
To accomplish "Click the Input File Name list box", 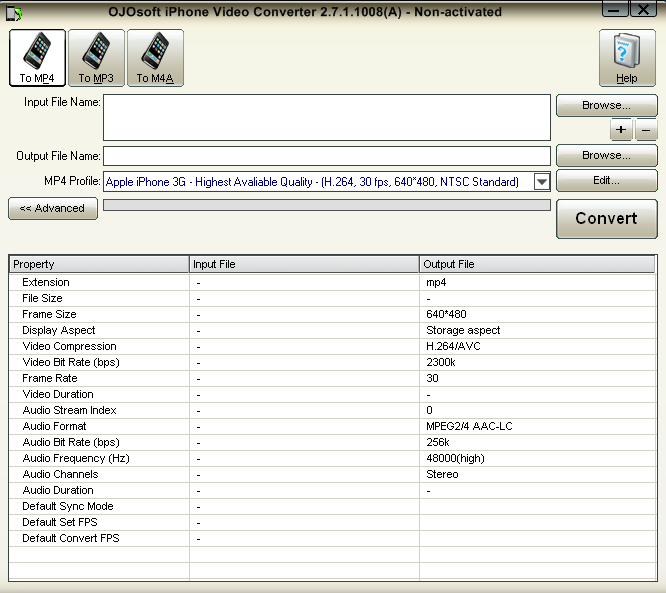I will [x=327, y=118].
